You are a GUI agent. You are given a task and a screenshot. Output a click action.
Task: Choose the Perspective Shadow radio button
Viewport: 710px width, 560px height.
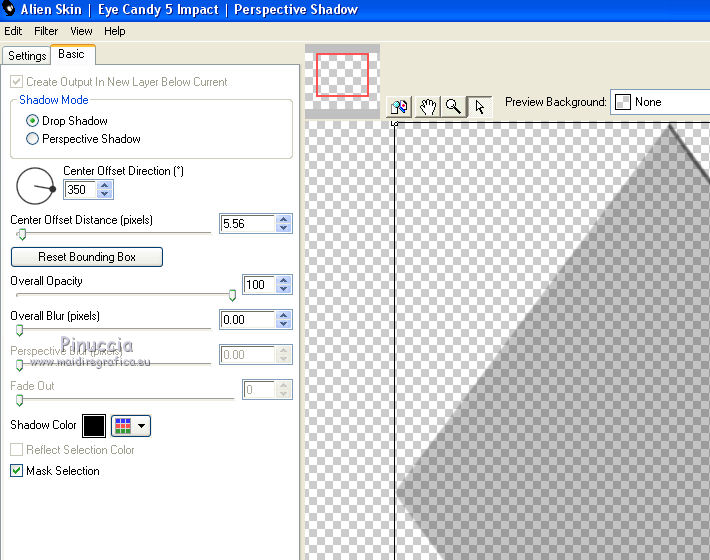point(32,139)
